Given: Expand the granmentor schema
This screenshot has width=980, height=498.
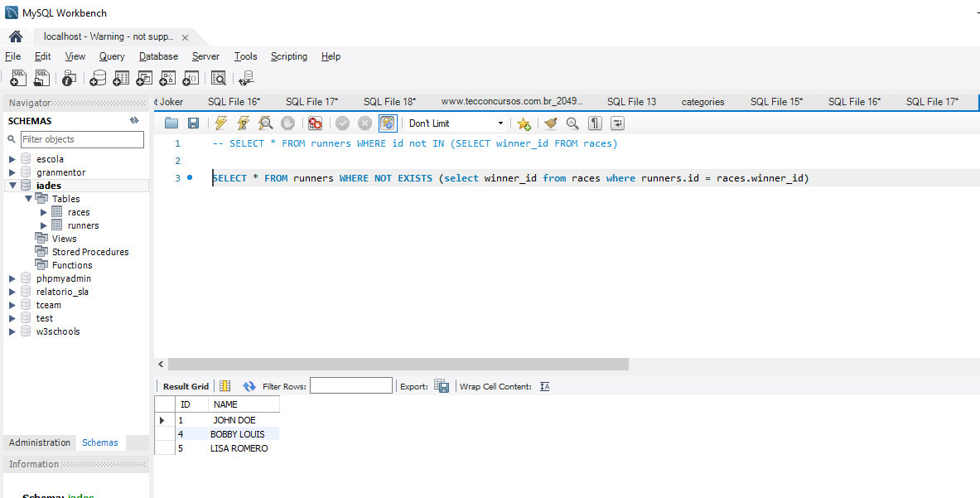Looking at the screenshot, I should pyautogui.click(x=12, y=172).
